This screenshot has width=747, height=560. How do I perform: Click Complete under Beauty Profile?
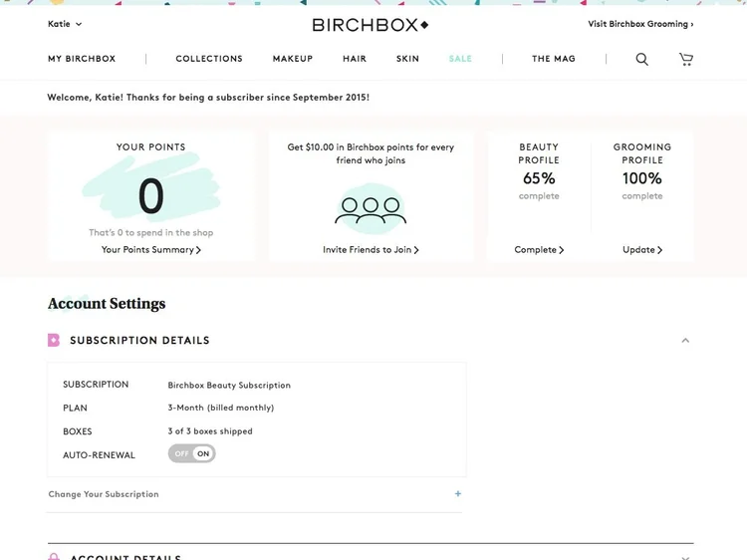point(539,250)
